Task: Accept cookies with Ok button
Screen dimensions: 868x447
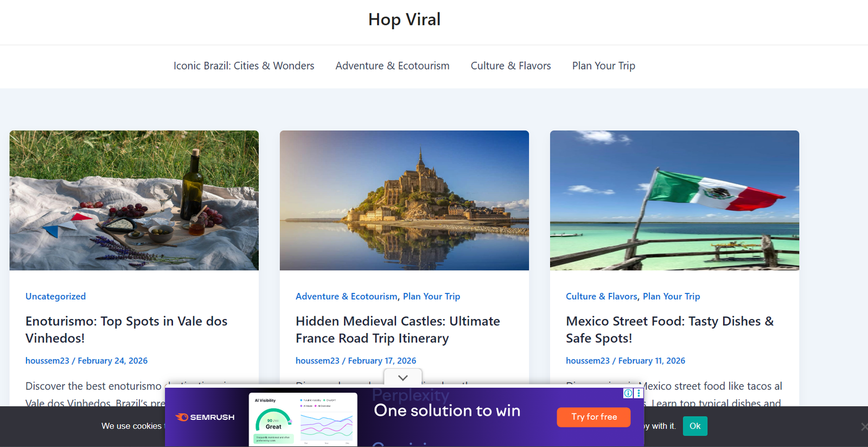Action: (x=694, y=426)
